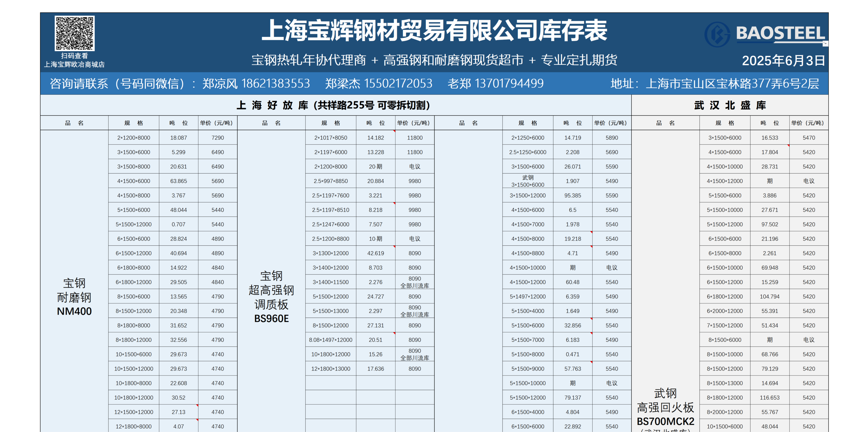Image resolution: width=868 pixels, height=432 pixels.
Task: Click the Baosteel circular logo emblem
Action: pyautogui.click(x=717, y=34)
